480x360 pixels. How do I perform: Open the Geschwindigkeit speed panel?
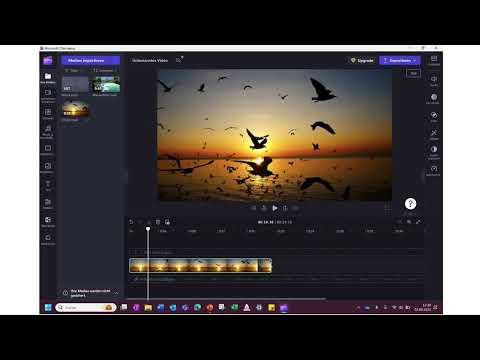pyautogui.click(x=434, y=171)
